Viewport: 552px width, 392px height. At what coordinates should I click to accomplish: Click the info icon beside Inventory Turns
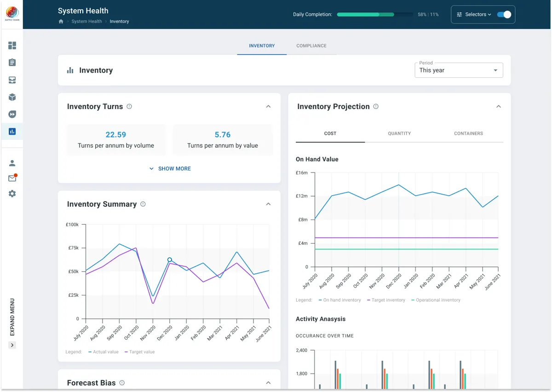(129, 106)
